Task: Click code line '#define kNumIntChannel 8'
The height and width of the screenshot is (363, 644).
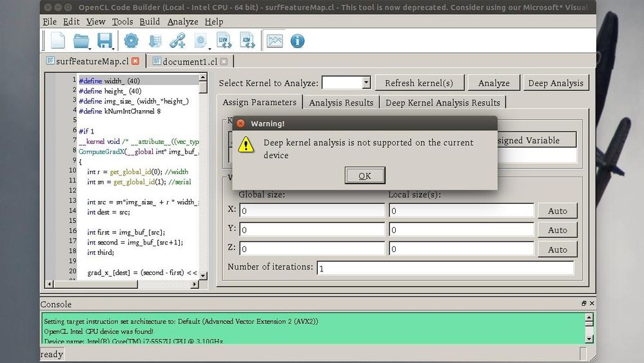Action: 119,111
